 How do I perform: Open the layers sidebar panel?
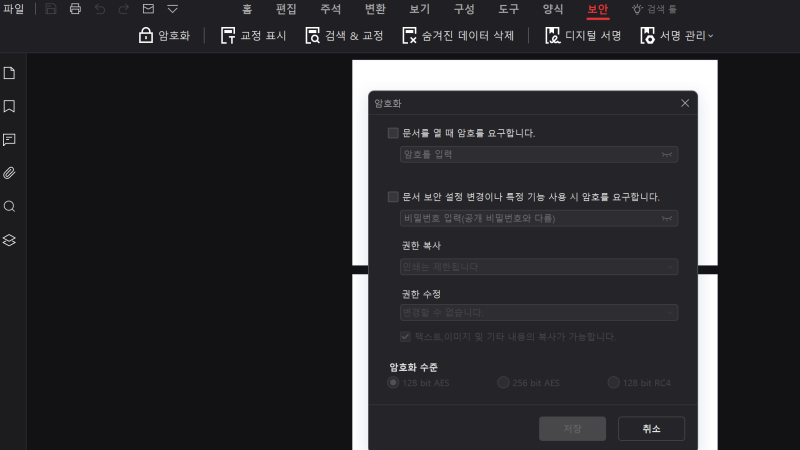click(x=9, y=240)
